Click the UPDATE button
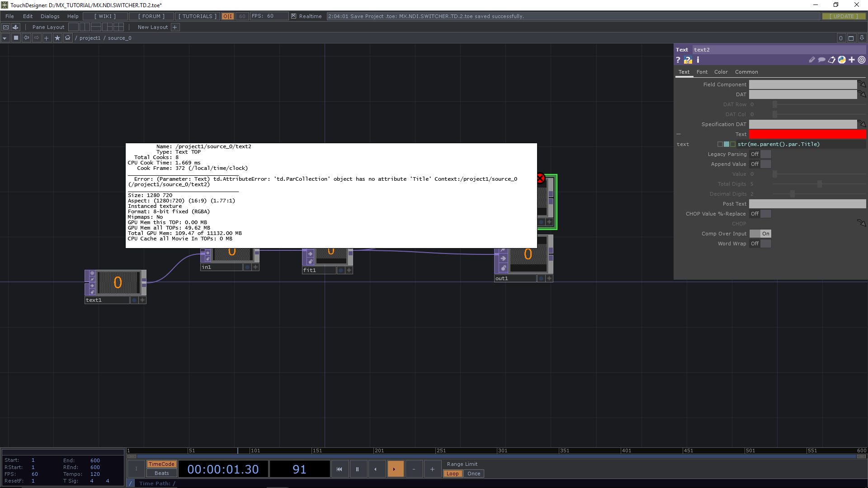This screenshot has height=488, width=868. coord(844,16)
